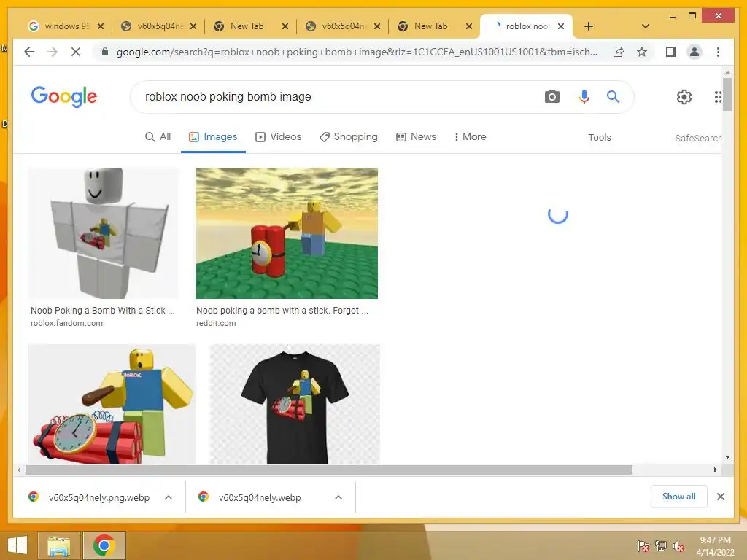Image resolution: width=747 pixels, height=560 pixels.
Task: Expand options for v60x5q04nely.png.webp download
Action: (169, 497)
